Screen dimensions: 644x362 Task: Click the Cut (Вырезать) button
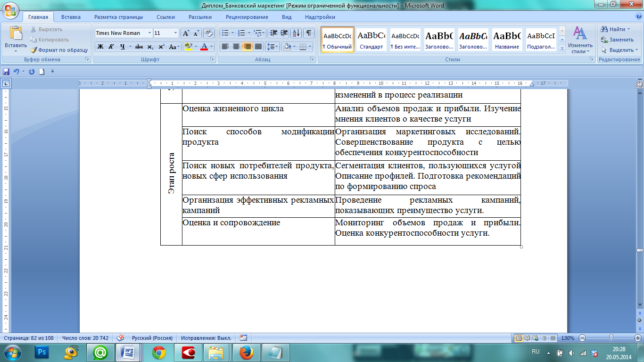tap(46, 29)
